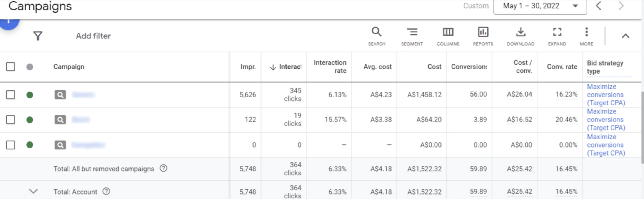Screen dimensions: 644x200
Task: Click search campaign type icon in 5,626 row
Action: (60, 95)
